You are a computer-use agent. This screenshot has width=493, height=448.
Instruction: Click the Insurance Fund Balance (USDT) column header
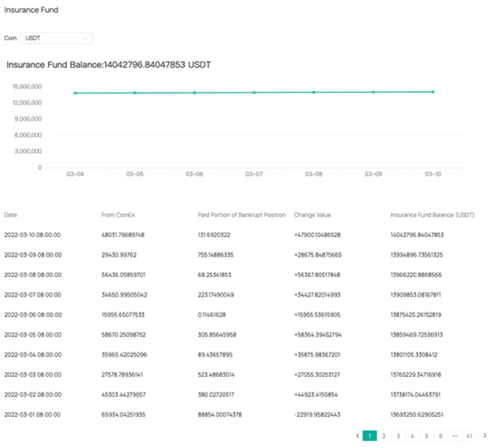point(432,215)
